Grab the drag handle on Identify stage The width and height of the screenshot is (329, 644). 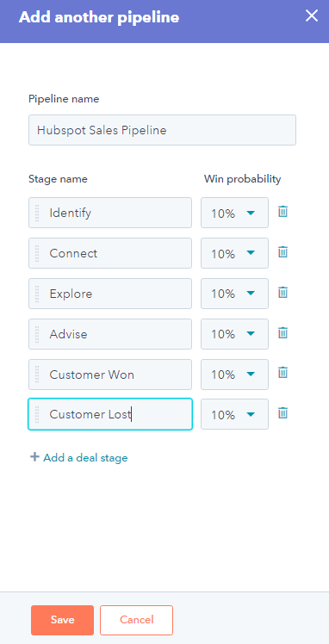coord(37,213)
